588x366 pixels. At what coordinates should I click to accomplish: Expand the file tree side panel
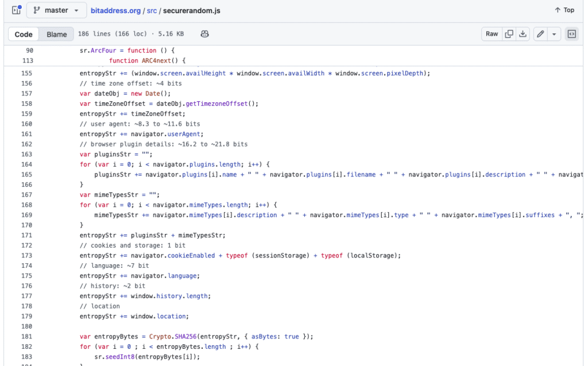point(16,10)
